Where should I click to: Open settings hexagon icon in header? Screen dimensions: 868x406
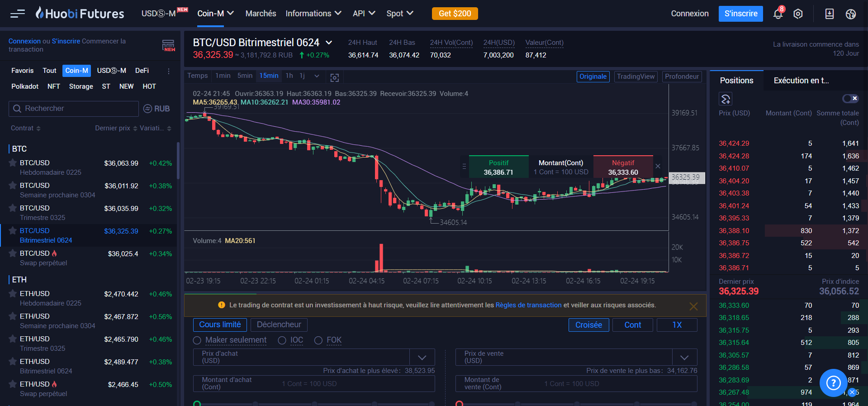(798, 14)
